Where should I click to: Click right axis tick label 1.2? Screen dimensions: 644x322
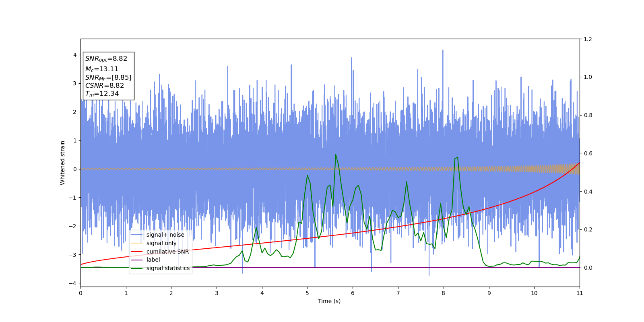[x=588, y=39]
